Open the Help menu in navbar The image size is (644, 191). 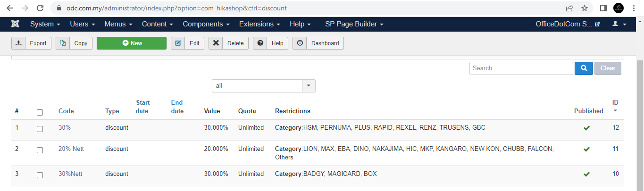pos(300,24)
